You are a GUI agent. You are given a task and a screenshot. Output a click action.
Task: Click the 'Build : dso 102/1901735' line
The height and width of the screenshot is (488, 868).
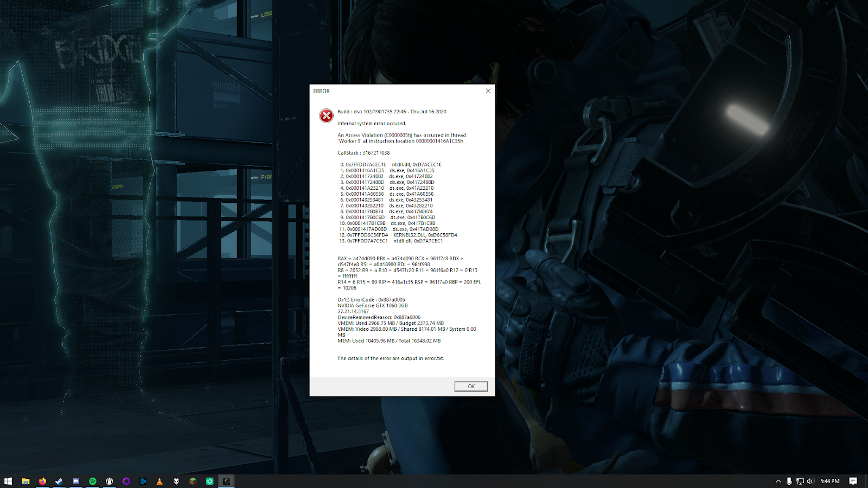pyautogui.click(x=392, y=112)
